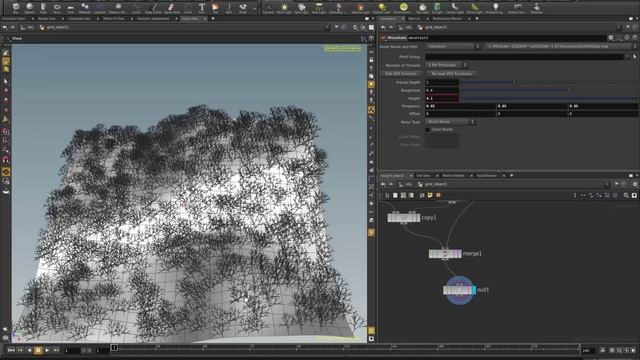
Task: Select the Spray Paint shelf tool
Action: point(172,8)
